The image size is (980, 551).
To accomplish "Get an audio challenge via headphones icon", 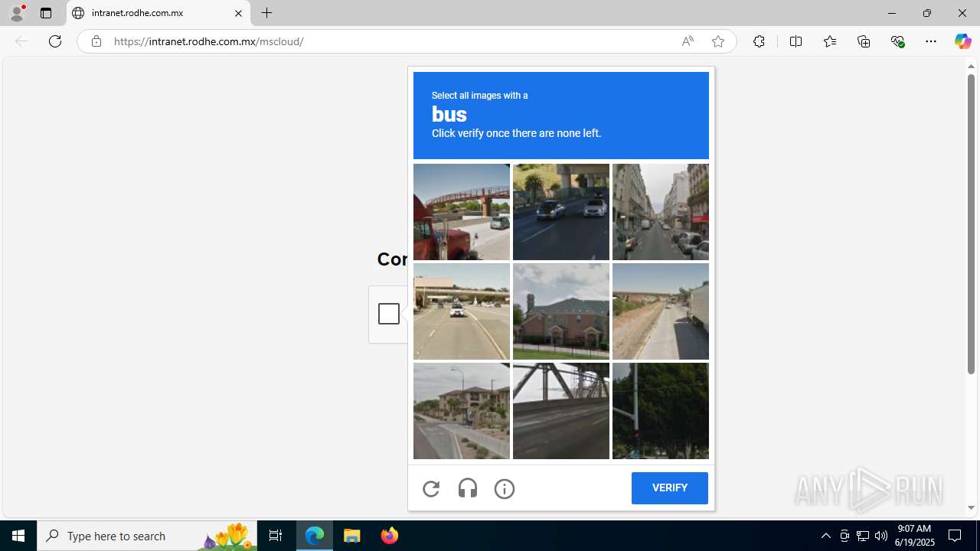I will pos(468,488).
